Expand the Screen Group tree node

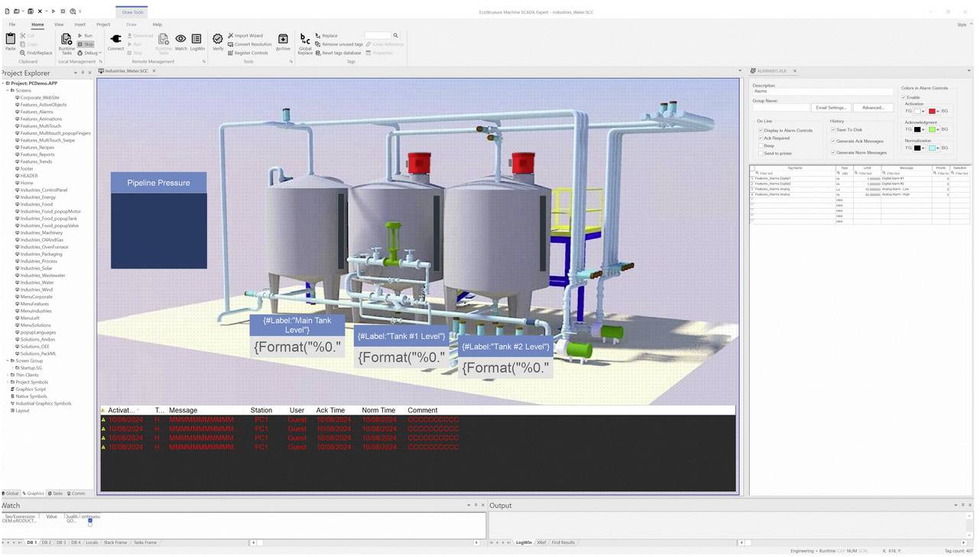[7, 360]
